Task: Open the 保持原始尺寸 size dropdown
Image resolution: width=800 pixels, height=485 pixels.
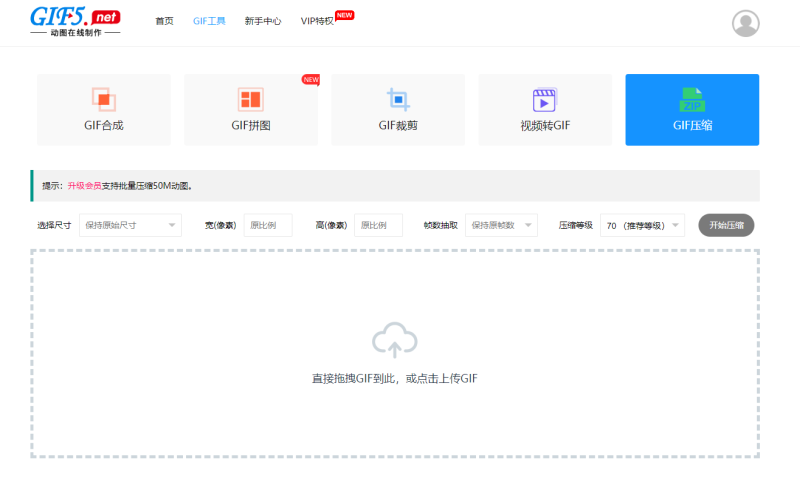Action: 130,225
